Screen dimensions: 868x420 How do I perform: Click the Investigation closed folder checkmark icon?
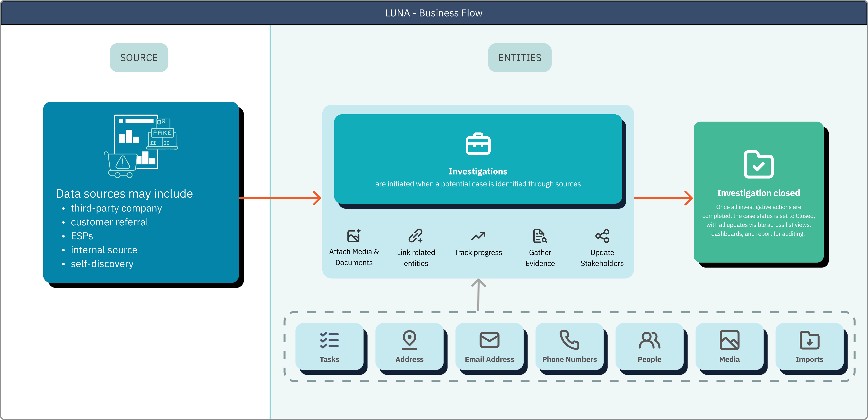(758, 164)
